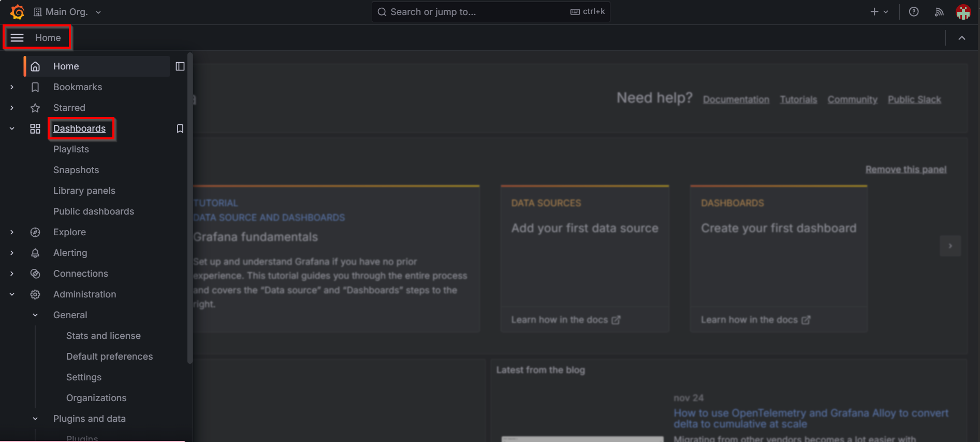Click Learn how in docs under Data Sources
This screenshot has height=442, width=980.
coord(565,320)
